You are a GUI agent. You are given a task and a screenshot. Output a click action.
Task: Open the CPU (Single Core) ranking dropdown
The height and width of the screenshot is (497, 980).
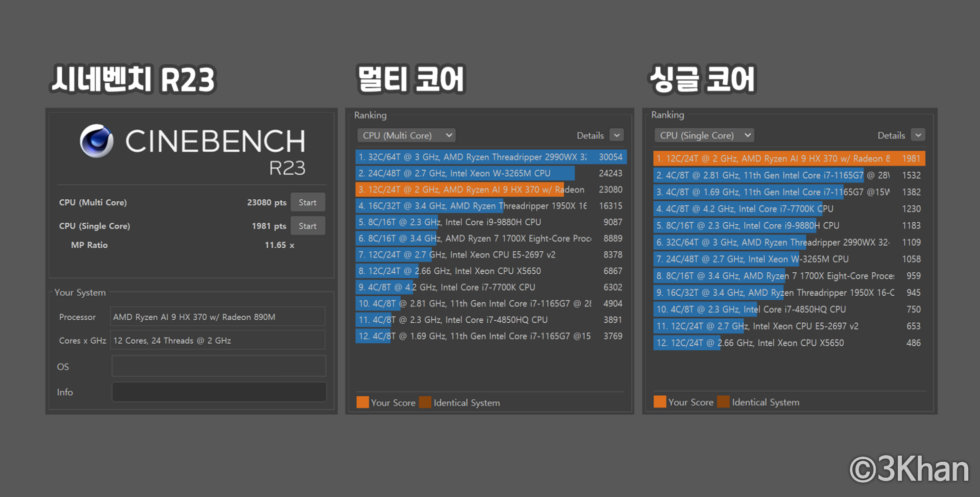(x=704, y=135)
